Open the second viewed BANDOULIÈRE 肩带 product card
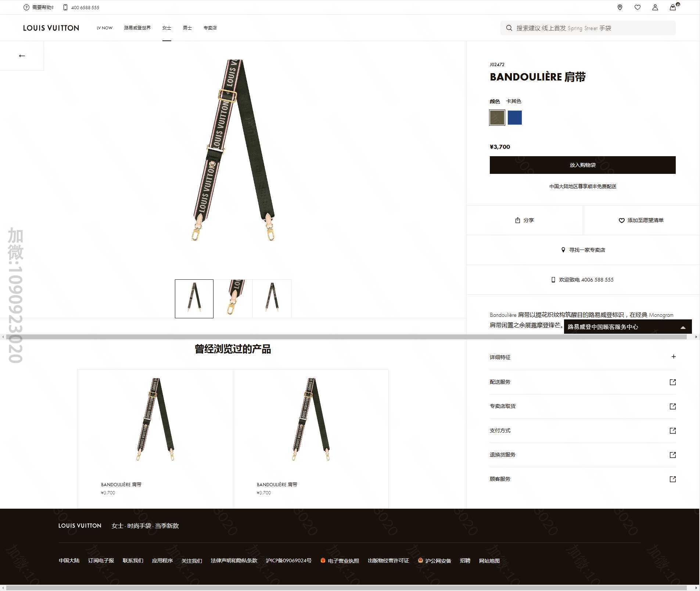 [x=311, y=439]
